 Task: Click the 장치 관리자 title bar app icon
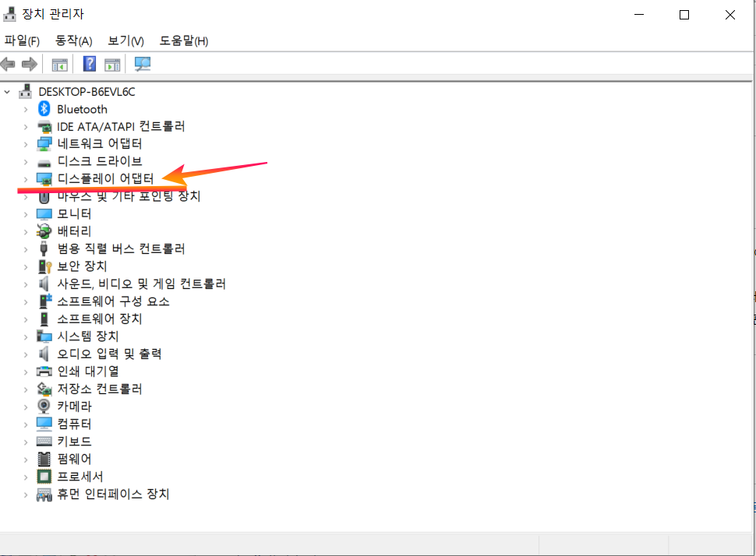(9, 14)
